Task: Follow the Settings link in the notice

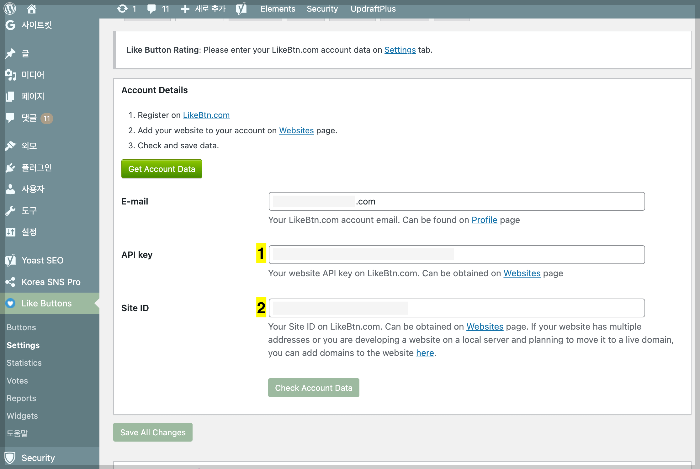Action: point(400,50)
